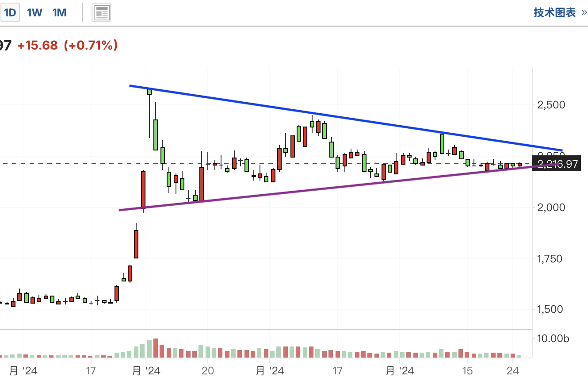Image resolution: width=588 pixels, height=385 pixels.
Task: Click the 2,500 price axis label
Action: [551, 105]
